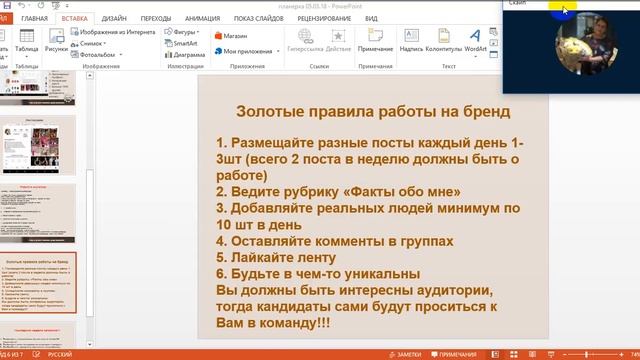Click the Фигуры shapes icon

point(168,31)
